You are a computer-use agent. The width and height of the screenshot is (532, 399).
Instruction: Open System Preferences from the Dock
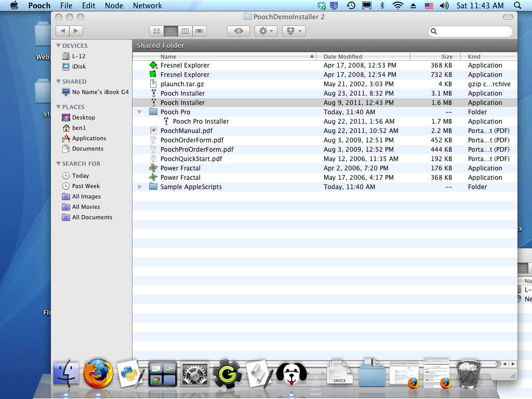click(x=195, y=375)
